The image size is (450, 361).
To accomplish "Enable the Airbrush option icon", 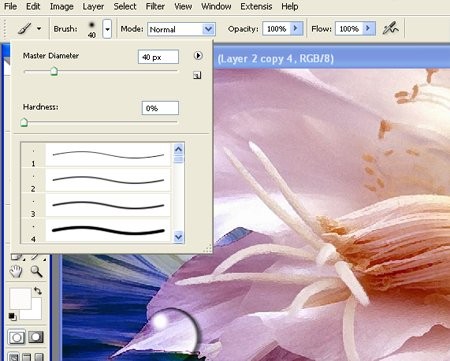I will (x=390, y=29).
